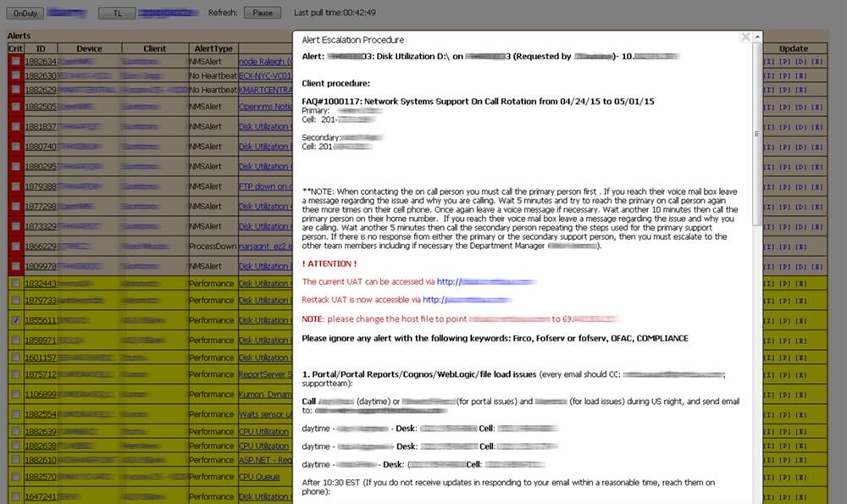Click the [D] action for alert 1809978
Screen dimensions: 847x504
801,267
